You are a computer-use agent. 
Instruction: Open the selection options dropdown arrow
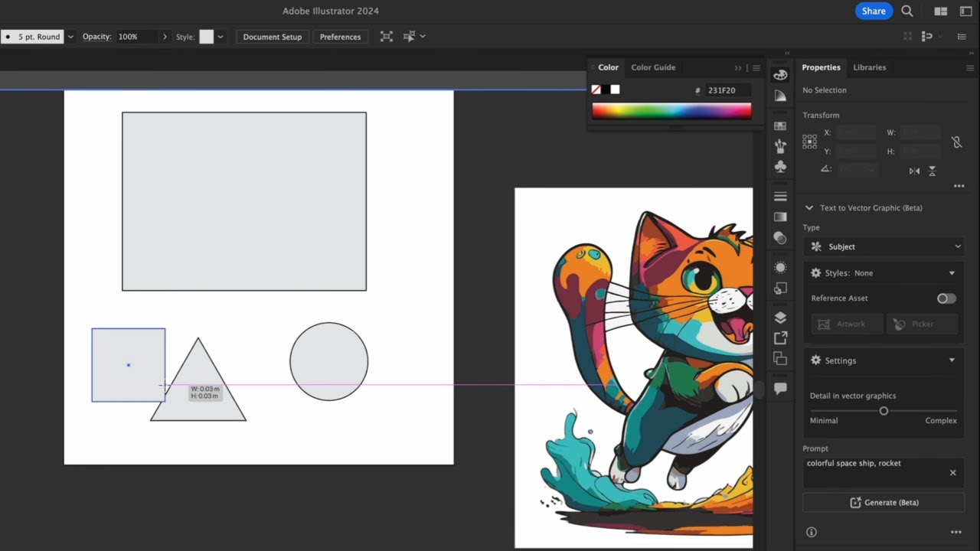pos(423,36)
